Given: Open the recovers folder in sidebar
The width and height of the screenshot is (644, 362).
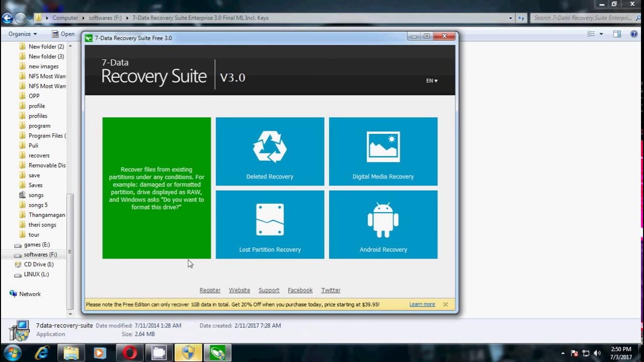Looking at the screenshot, I should pos(39,155).
